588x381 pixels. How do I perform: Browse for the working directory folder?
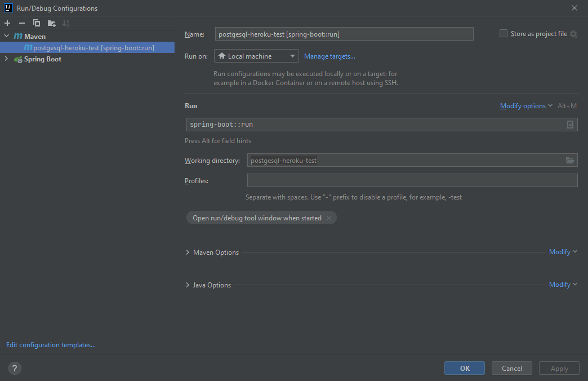pyautogui.click(x=569, y=161)
